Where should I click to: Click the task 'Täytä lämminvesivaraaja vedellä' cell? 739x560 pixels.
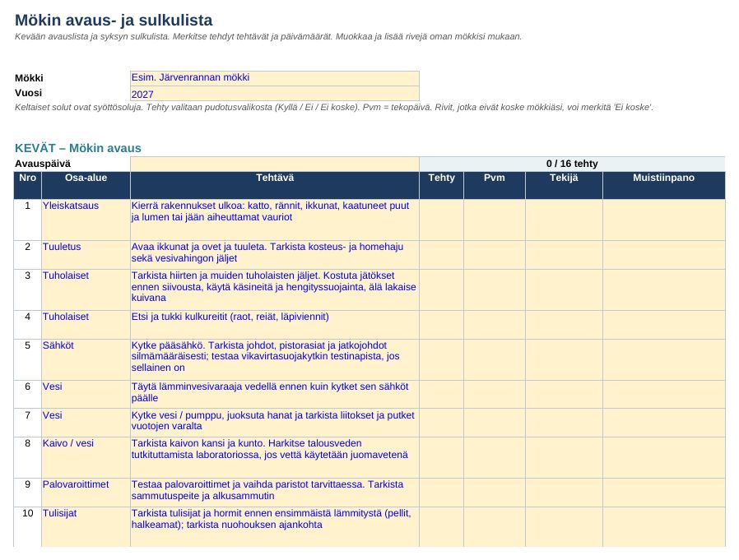(275, 395)
